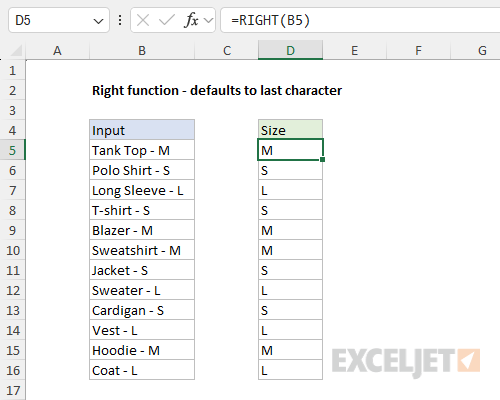Select cell 'Blazer - M'

(142, 230)
